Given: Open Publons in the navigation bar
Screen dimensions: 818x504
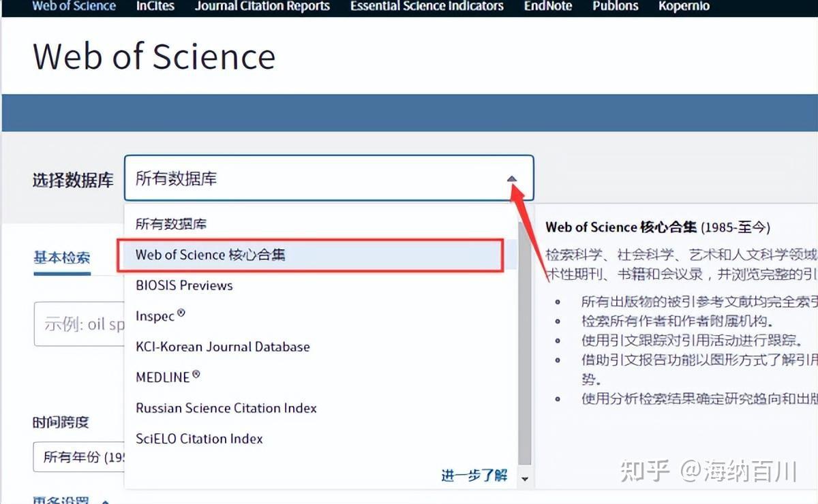Looking at the screenshot, I should click(615, 6).
